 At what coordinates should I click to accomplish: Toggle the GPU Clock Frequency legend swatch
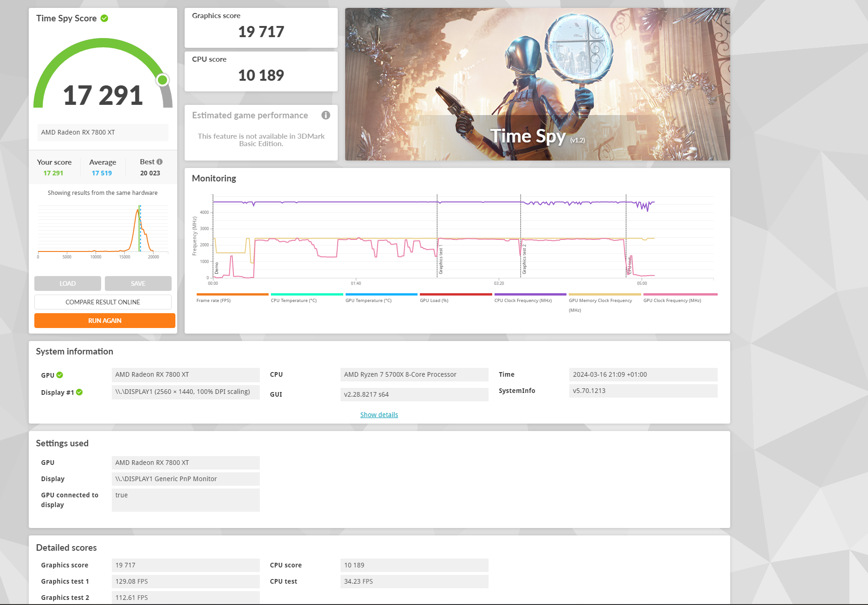(x=681, y=294)
